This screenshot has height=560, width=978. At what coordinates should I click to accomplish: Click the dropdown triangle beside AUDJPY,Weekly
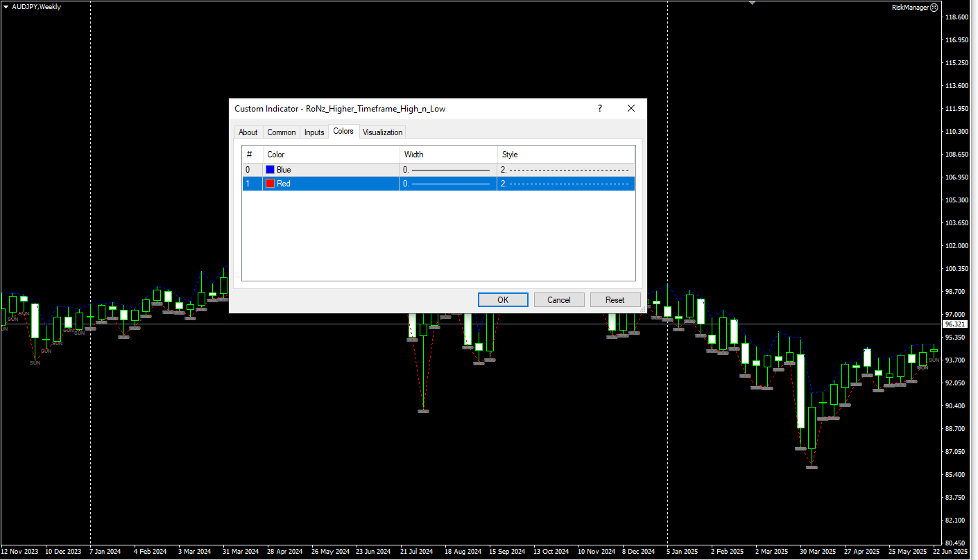(6, 6)
